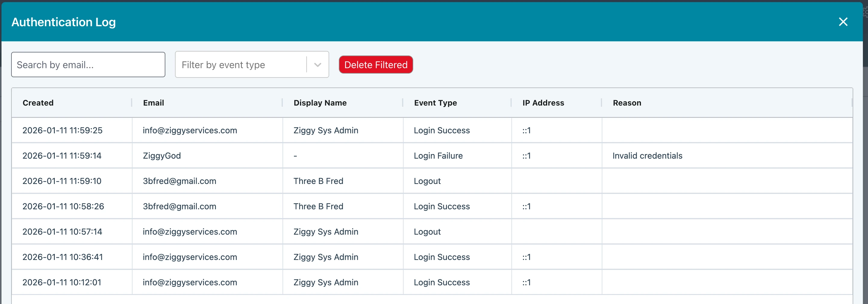Click the 2026-01-11 10:12:01 timestamp cell
This screenshot has width=868, height=304.
tap(62, 282)
